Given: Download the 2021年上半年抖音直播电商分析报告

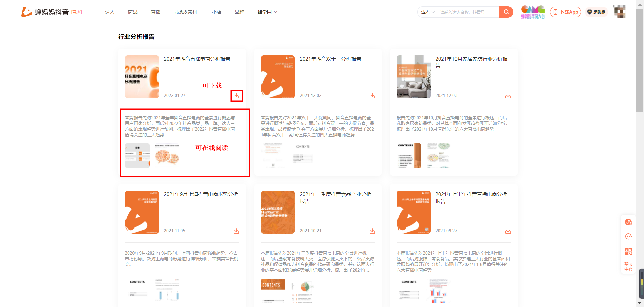Looking at the screenshot, I should (x=508, y=231).
